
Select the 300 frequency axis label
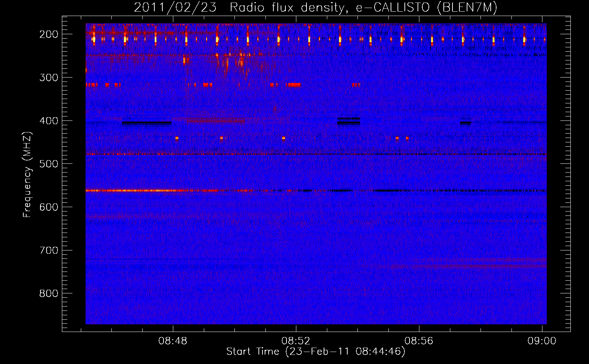49,78
